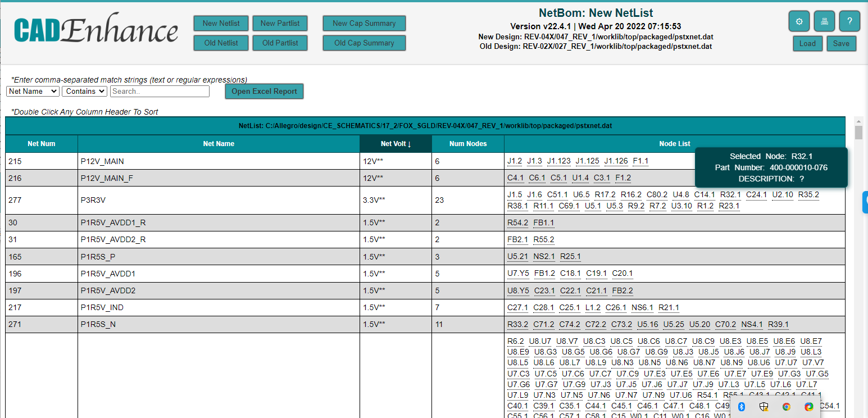Click node link R54.2
Image resolution: width=868 pixels, height=418 pixels.
[x=517, y=223]
